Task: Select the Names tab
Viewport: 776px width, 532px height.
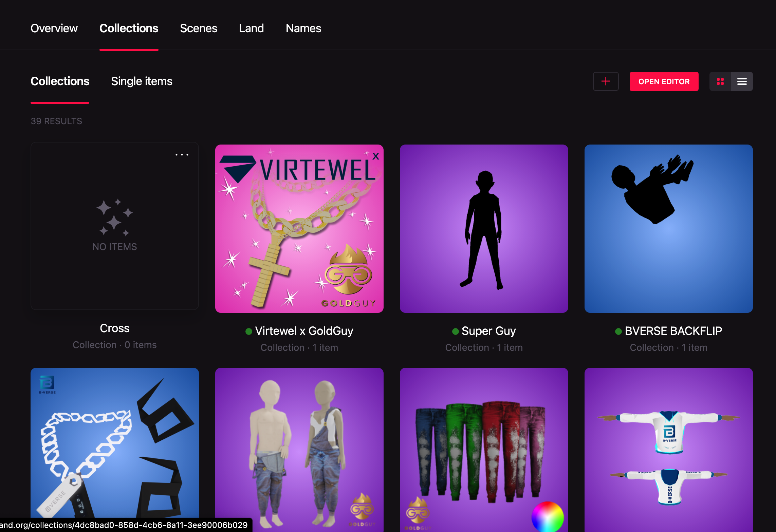Action: pyautogui.click(x=303, y=28)
